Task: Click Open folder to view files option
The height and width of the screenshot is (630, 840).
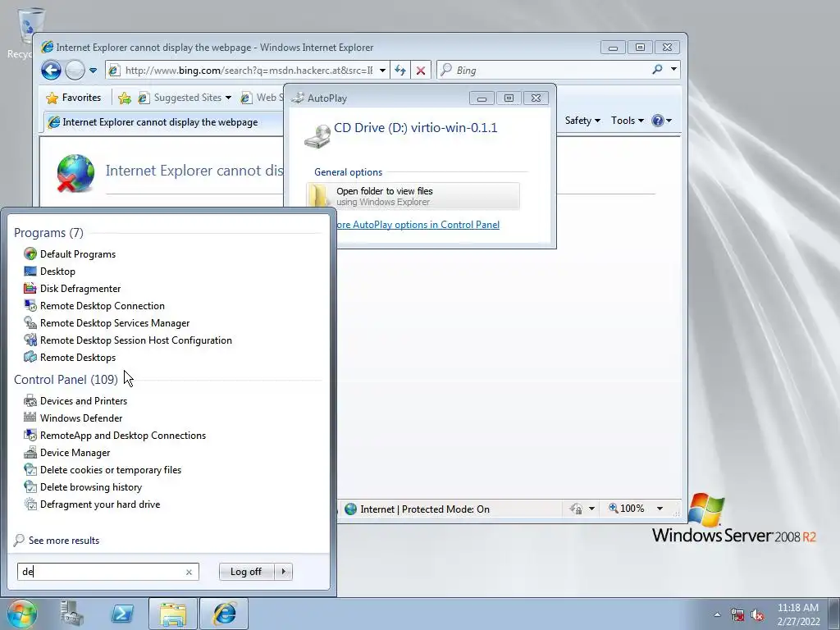Action: pos(413,196)
